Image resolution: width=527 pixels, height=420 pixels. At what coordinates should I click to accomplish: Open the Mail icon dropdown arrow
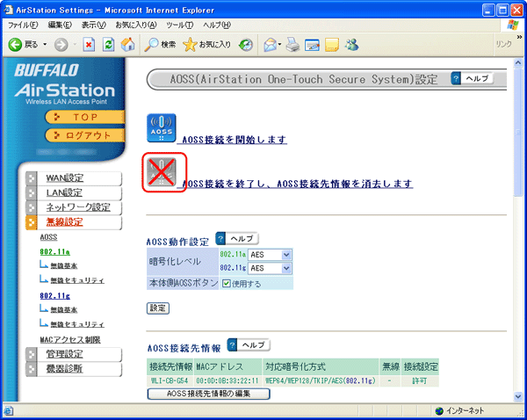pyautogui.click(x=279, y=45)
